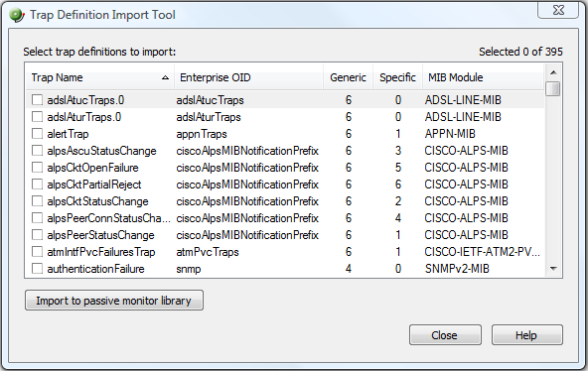Click scrollbar down arrow in trap list
Screen dimensions: 588x371
[x=553, y=269]
